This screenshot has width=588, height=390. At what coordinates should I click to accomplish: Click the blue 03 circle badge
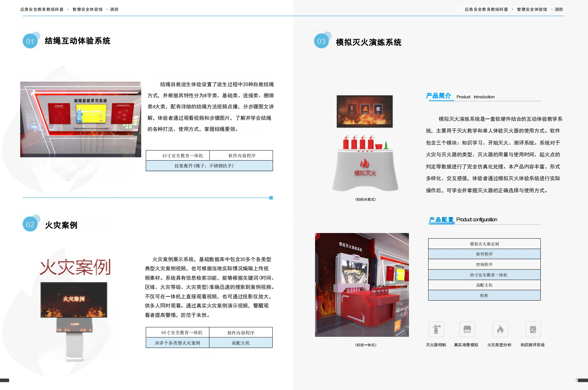click(x=322, y=41)
